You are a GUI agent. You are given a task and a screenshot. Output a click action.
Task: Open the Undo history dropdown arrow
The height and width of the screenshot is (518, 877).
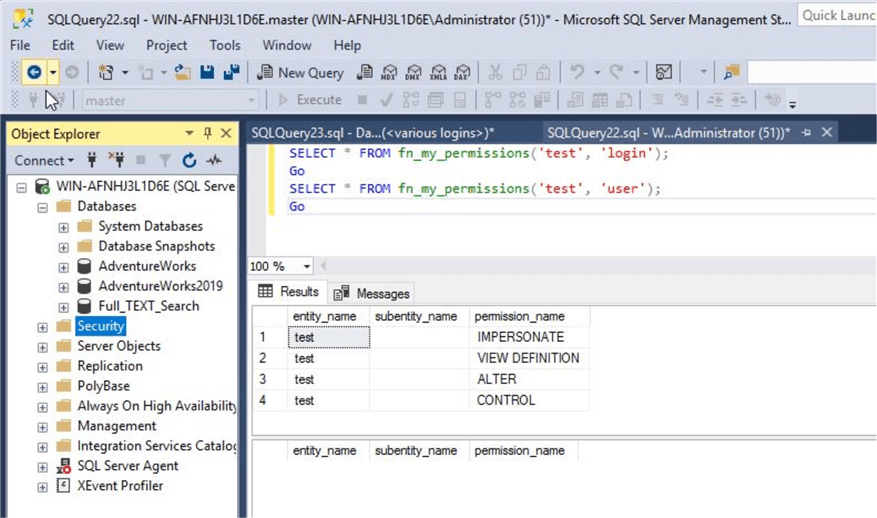597,72
